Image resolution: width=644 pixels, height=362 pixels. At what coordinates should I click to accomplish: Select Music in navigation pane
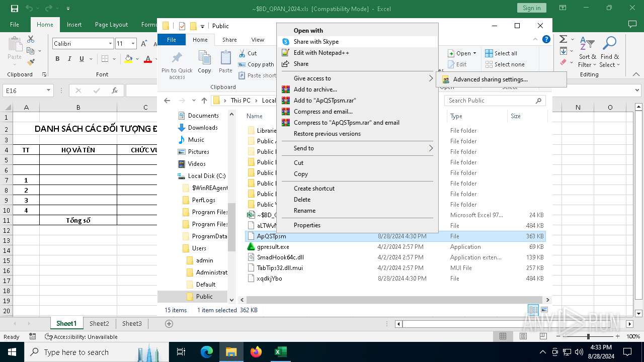[196, 140]
